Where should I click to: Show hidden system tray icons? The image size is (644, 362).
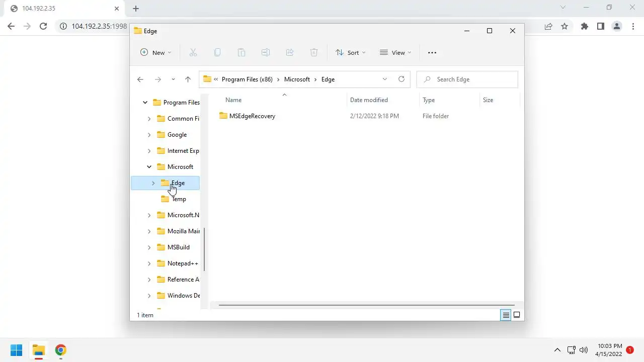click(557, 350)
